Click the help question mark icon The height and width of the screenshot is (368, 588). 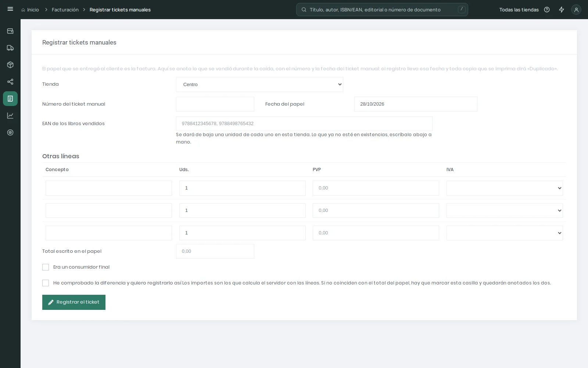[x=547, y=10]
